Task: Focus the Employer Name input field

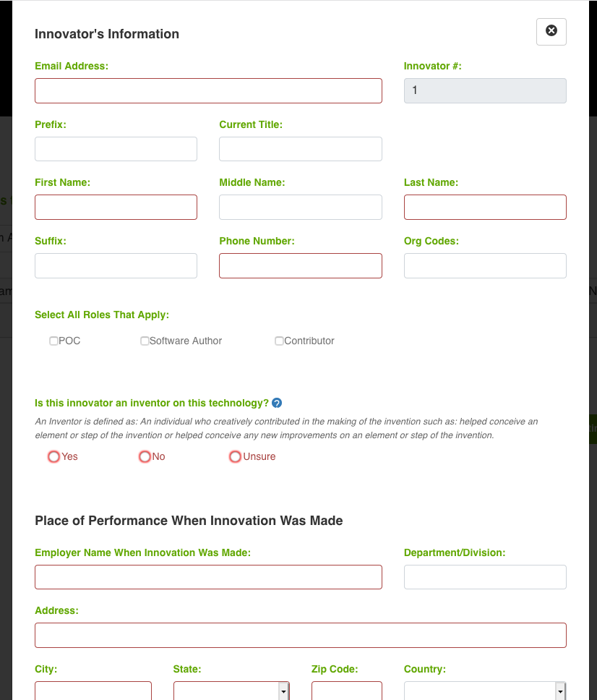Action: point(208,577)
